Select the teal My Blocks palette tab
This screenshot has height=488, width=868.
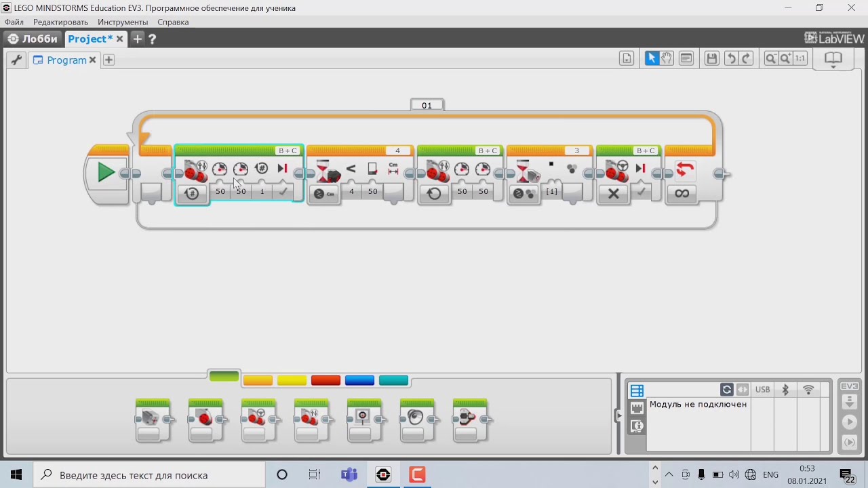tap(393, 380)
